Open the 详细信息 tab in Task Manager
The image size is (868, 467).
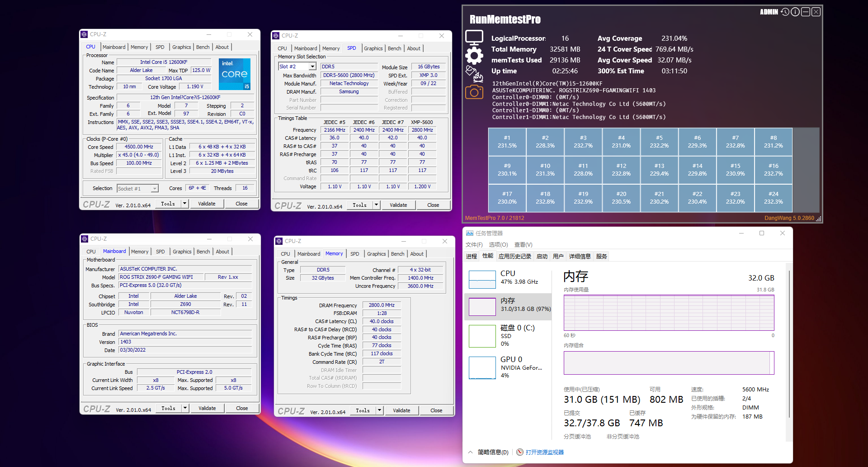pyautogui.click(x=580, y=256)
